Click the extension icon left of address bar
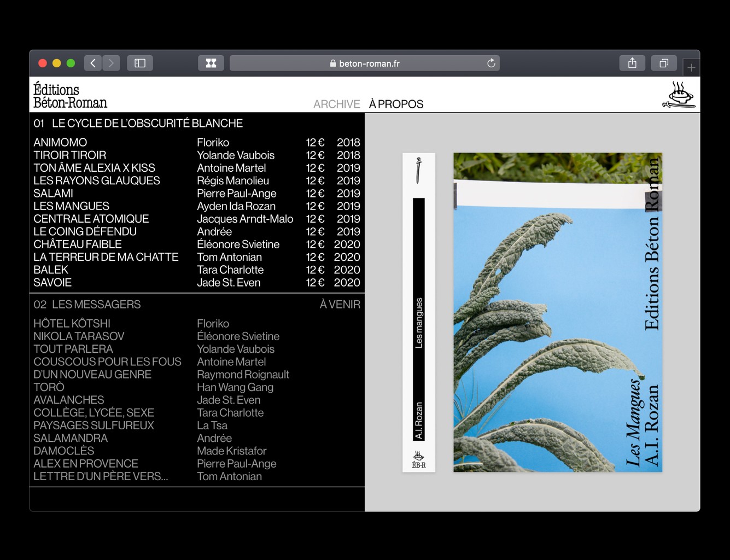The height and width of the screenshot is (560, 730). tap(211, 63)
